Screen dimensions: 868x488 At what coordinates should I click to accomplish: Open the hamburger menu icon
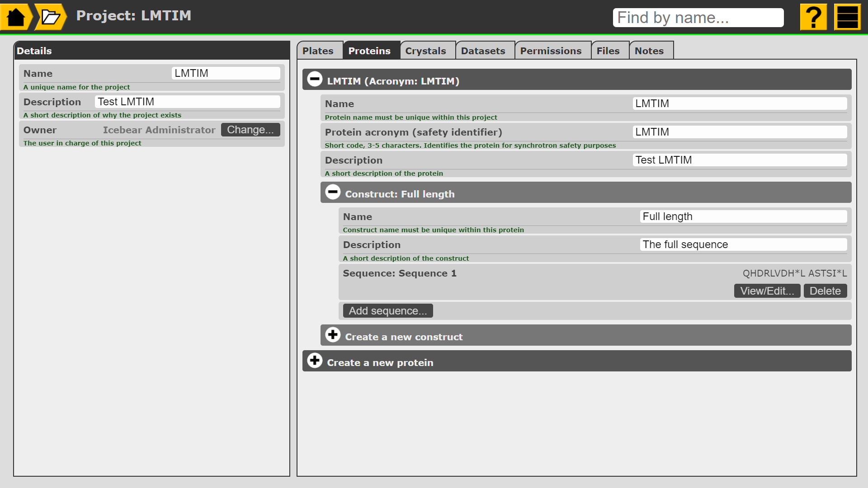(847, 17)
